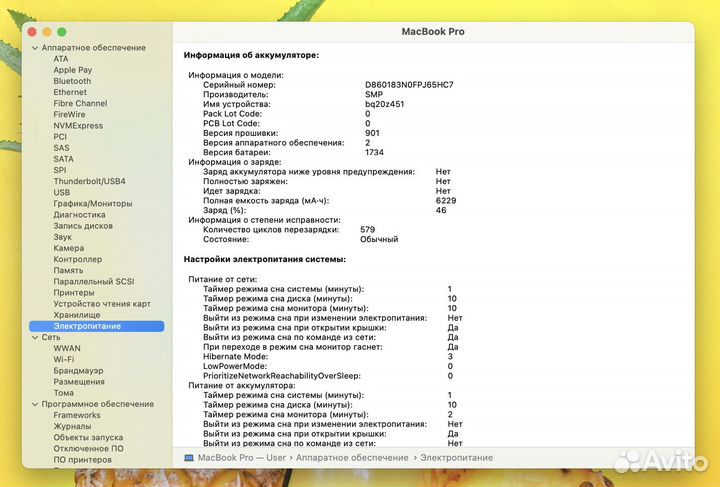Select Хранилище in the sidebar
This screenshot has width=720, height=487.
(77, 315)
